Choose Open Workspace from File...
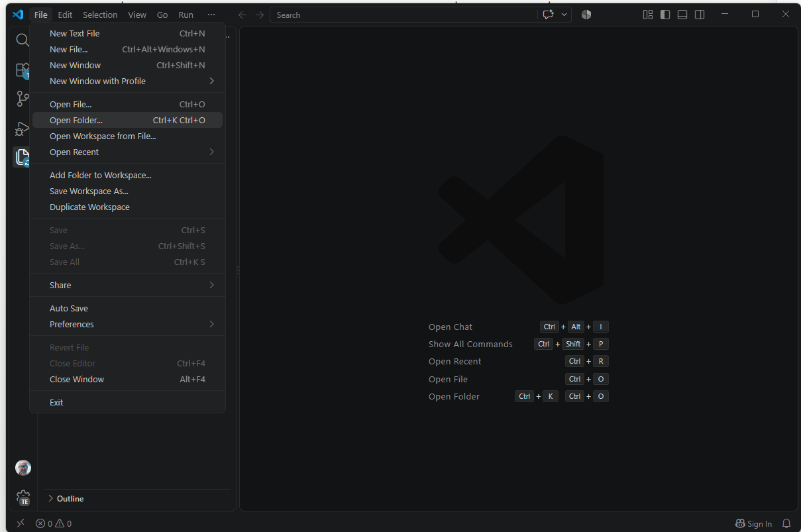Image resolution: width=801 pixels, height=532 pixels. [127, 136]
